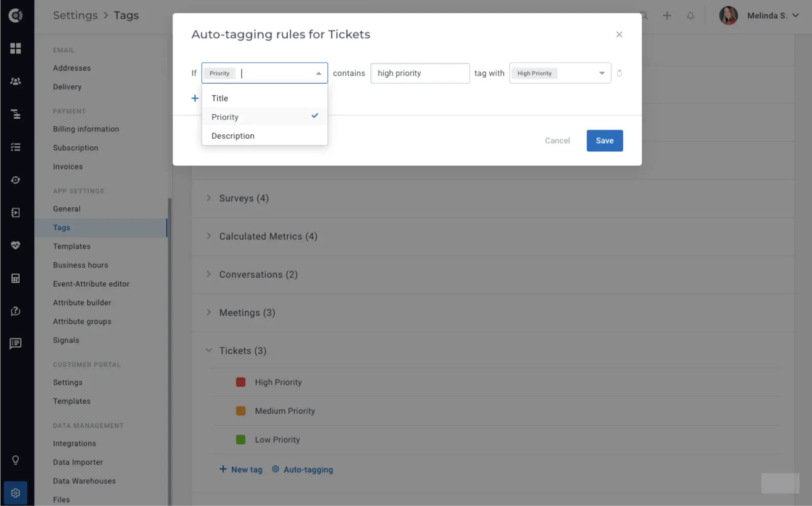Click the red High Priority color swatch
The width and height of the screenshot is (812, 506).
(241, 382)
